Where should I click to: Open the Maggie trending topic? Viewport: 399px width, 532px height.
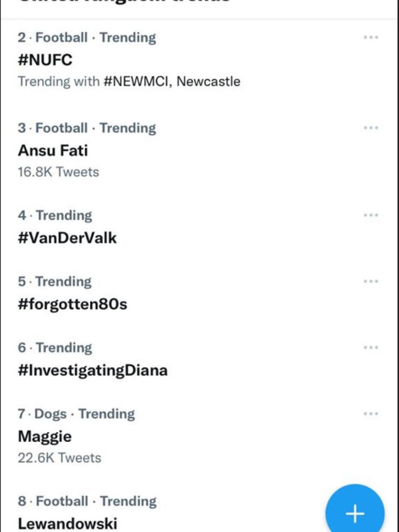click(x=45, y=437)
